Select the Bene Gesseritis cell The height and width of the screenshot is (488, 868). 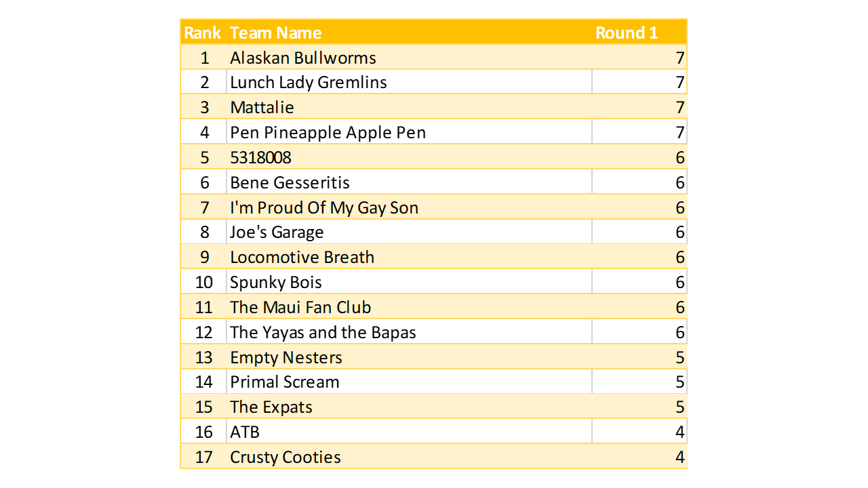click(290, 182)
